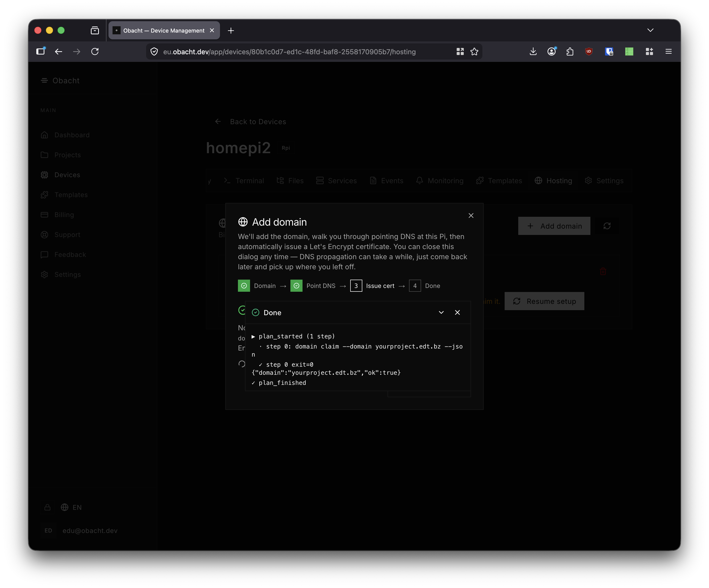Open the browser hamburger menu
Screen dimensions: 709x588
[x=668, y=51]
